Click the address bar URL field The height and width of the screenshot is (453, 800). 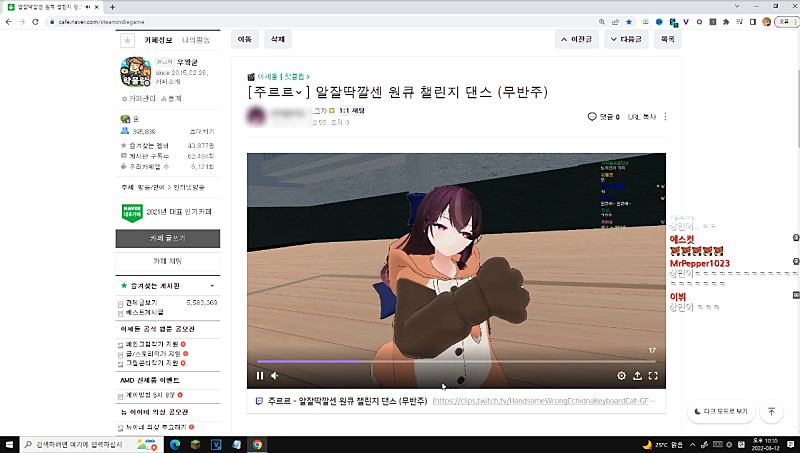tap(321, 22)
